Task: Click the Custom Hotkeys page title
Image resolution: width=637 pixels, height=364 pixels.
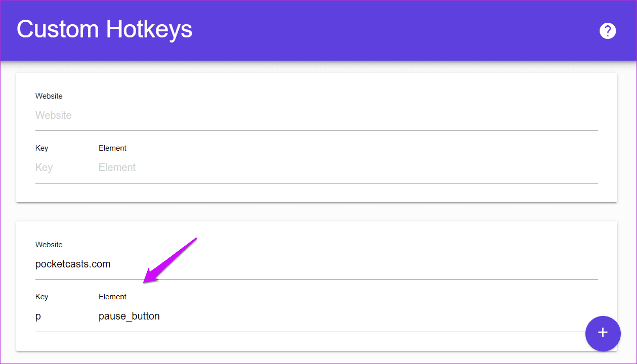Action: coord(105,29)
